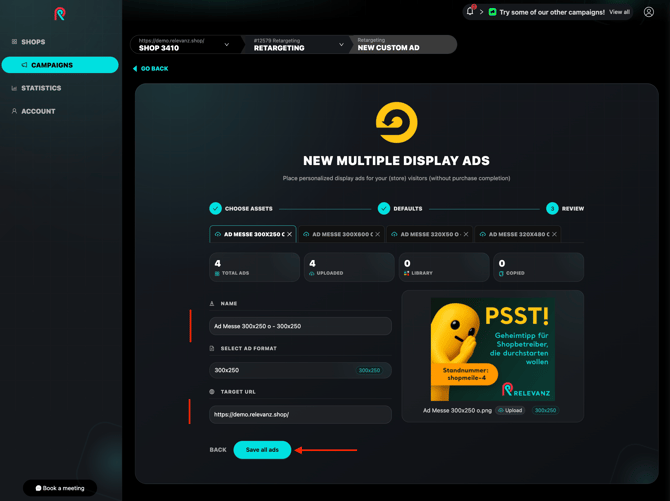670x501 pixels.
Task: Click the green campaign promo icon
Action: pos(492,12)
